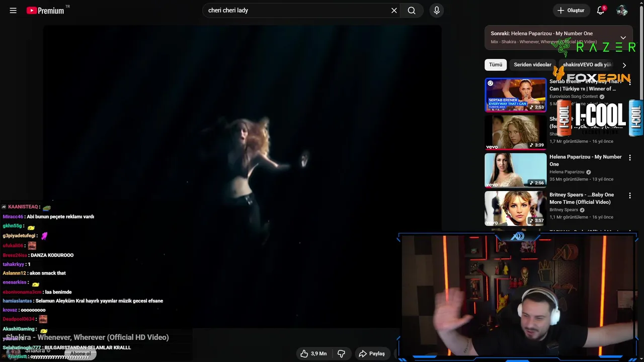Open the notifications bell

[600, 11]
